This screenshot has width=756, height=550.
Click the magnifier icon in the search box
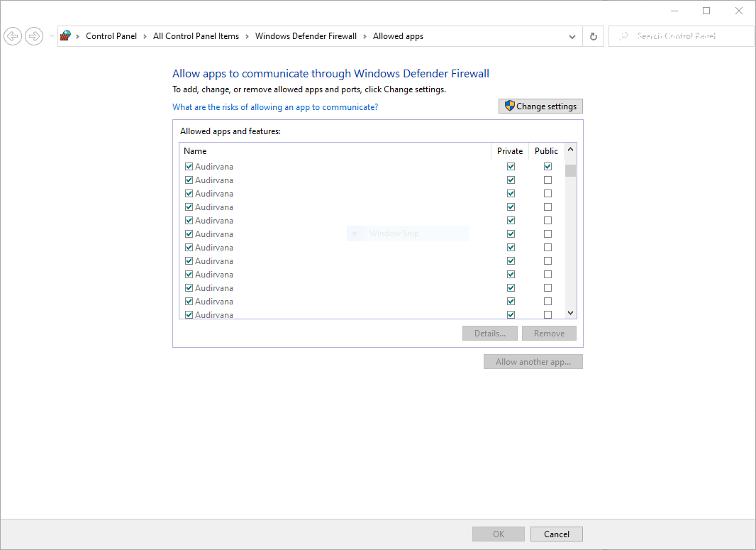click(624, 35)
